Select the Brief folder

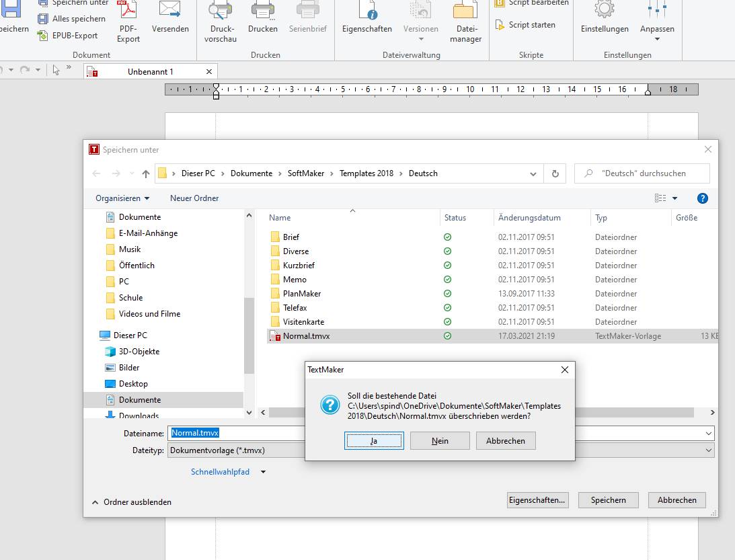[291, 237]
